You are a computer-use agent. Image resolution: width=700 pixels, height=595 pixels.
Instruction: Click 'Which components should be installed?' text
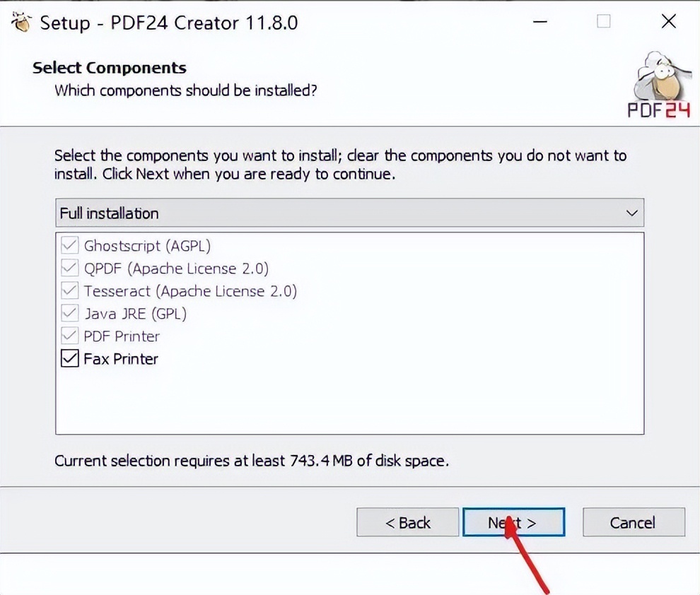[186, 90]
